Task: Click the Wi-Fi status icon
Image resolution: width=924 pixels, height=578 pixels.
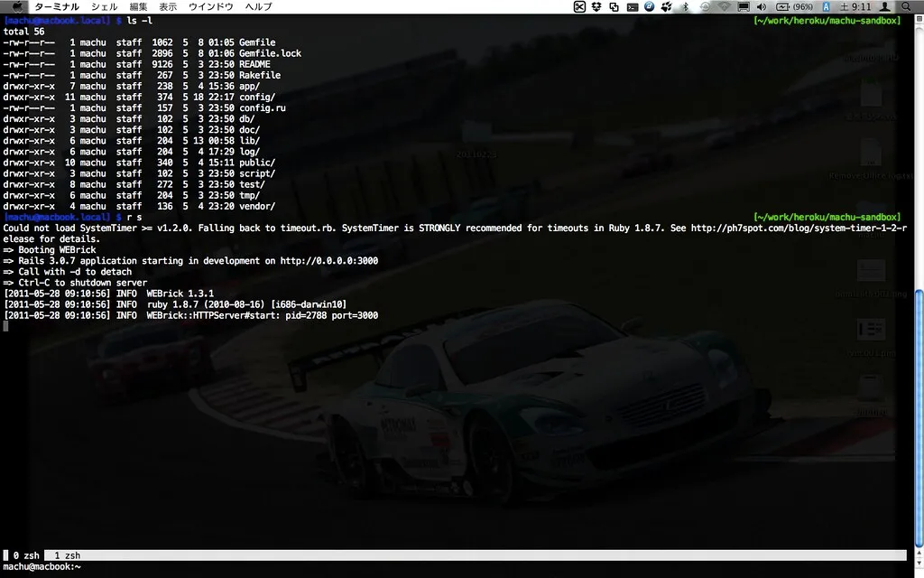Action: (x=725, y=6)
